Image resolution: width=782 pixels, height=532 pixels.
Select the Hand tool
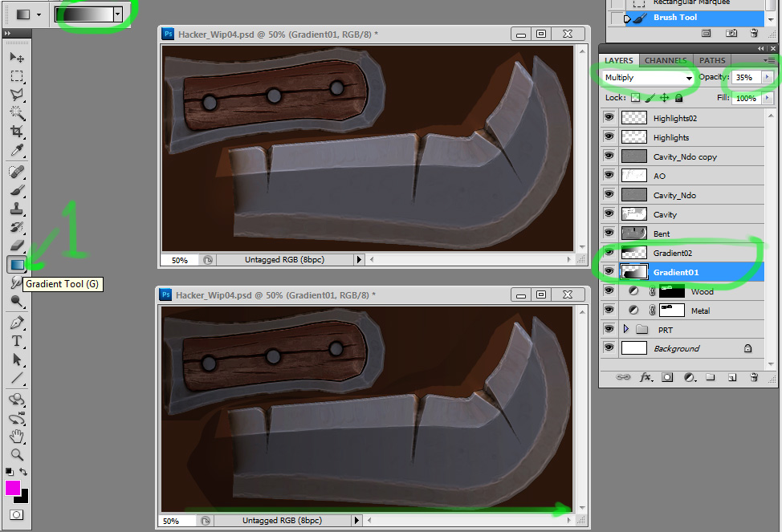click(17, 437)
